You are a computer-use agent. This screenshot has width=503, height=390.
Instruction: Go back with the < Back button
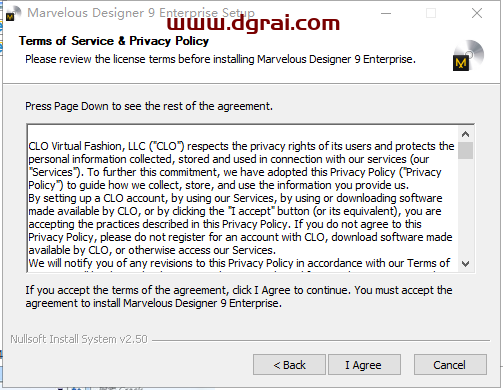tap(289, 365)
